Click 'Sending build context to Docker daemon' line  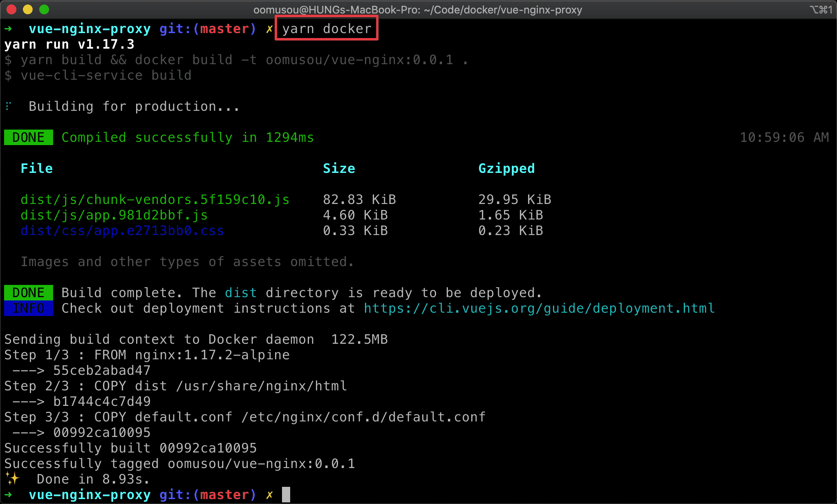[196, 339]
